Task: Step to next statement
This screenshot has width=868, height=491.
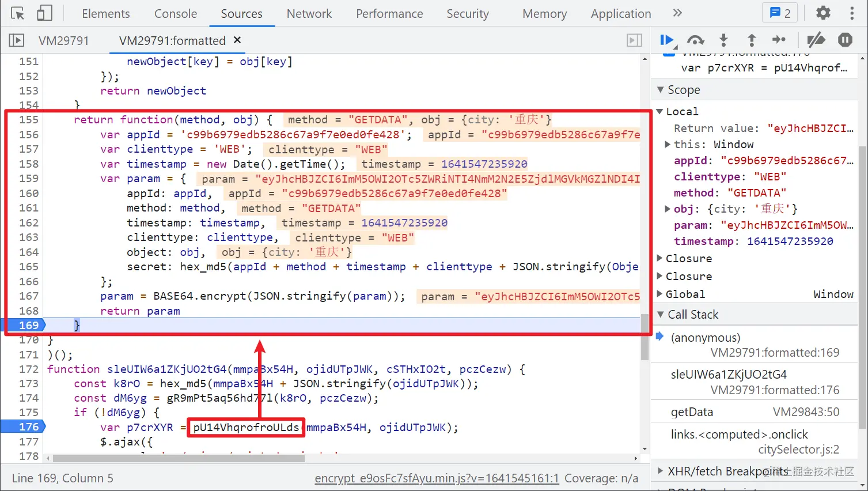Action: [x=779, y=40]
